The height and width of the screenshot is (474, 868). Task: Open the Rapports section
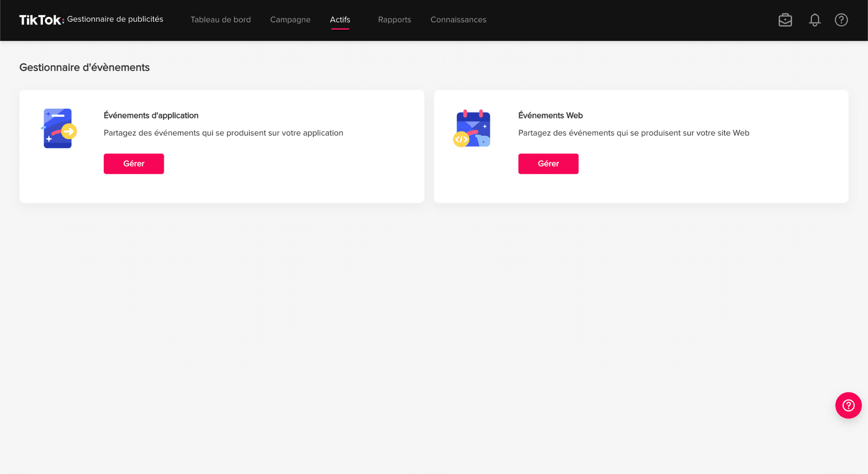coord(395,19)
